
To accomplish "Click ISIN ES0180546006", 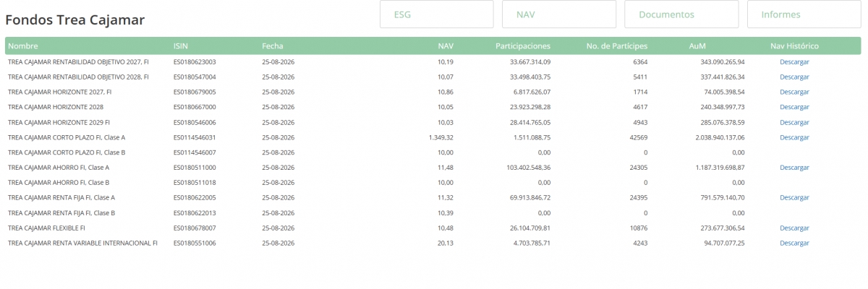I will click(195, 122).
